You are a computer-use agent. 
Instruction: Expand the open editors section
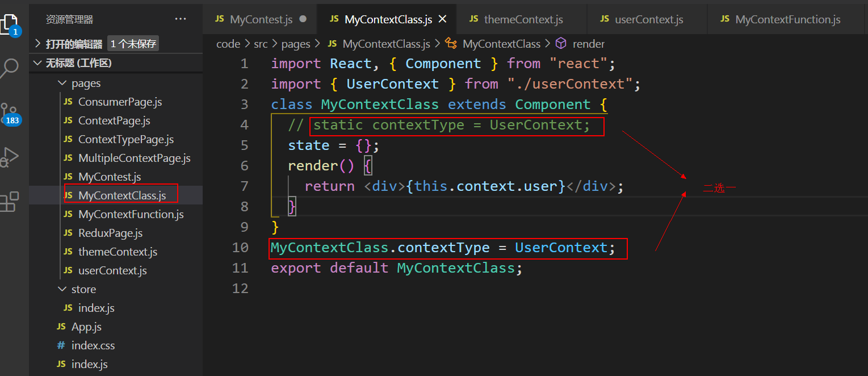coord(37,44)
